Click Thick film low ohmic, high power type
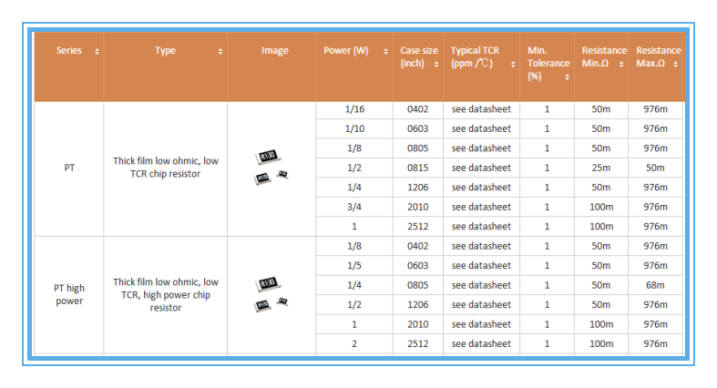 click(166, 295)
